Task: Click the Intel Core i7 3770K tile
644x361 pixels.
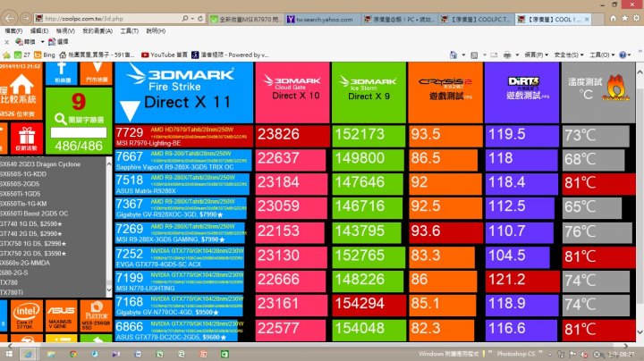Action: click(x=27, y=315)
